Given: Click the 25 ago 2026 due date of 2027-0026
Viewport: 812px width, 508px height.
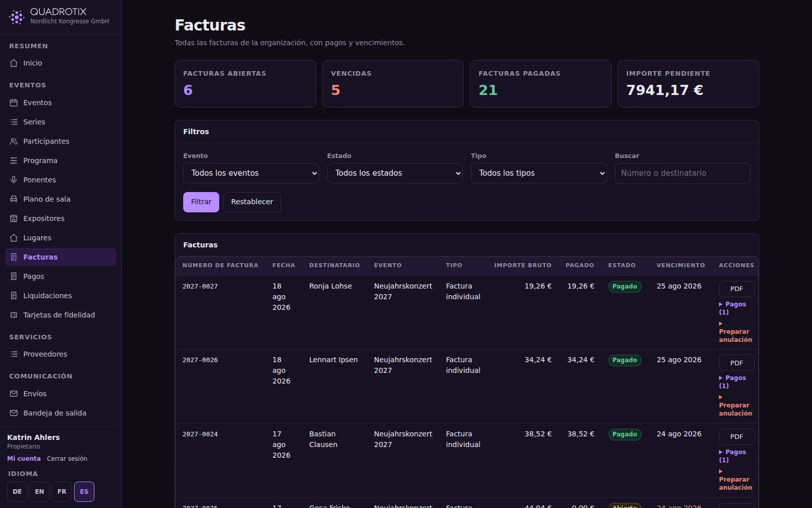Looking at the screenshot, I should (x=679, y=360).
